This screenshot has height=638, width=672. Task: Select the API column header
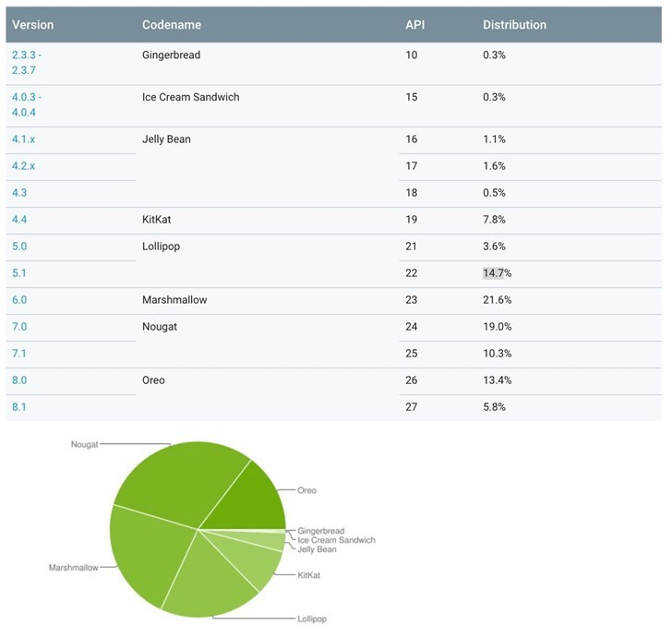[x=415, y=25]
